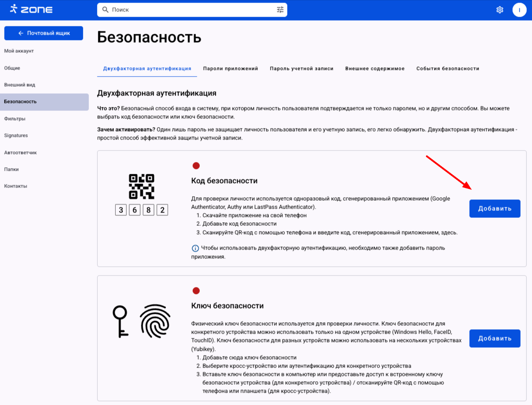The width and height of the screenshot is (532, 405).
Task: Open search filter options icon
Action: [280, 10]
